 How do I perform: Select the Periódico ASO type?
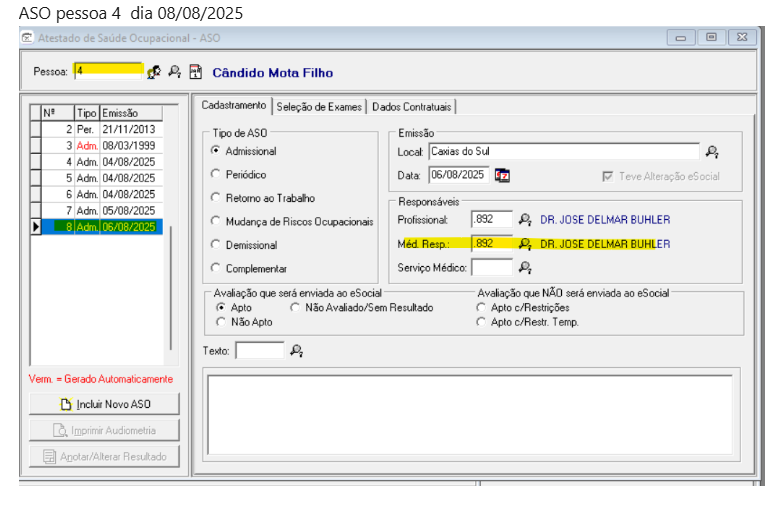click(215, 174)
